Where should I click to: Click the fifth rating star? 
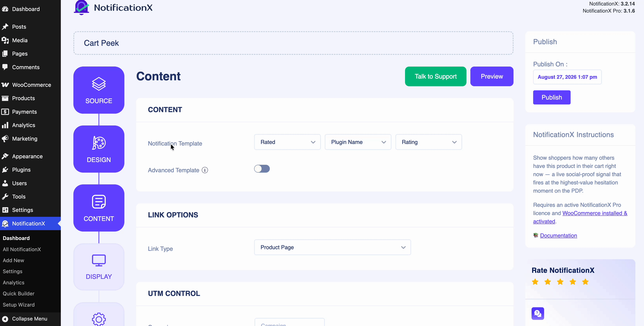tap(585, 282)
